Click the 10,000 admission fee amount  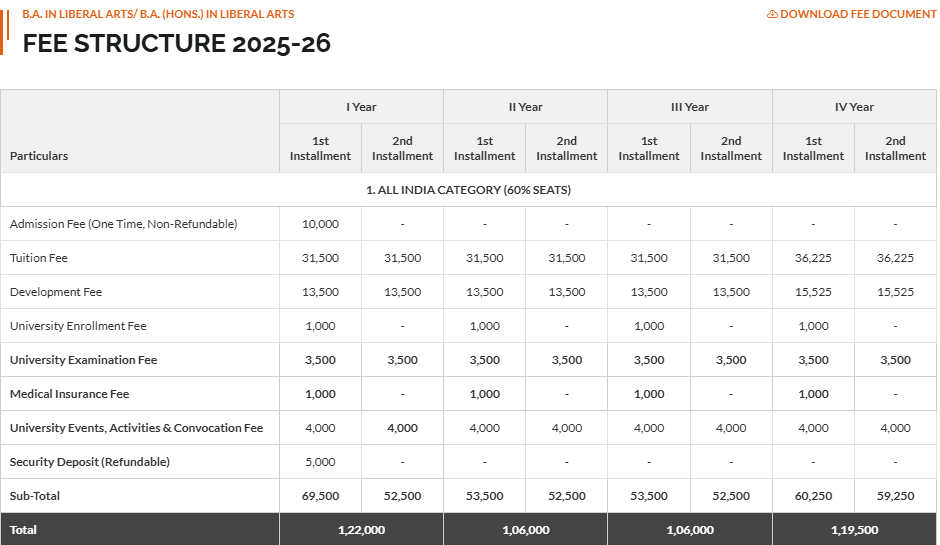tap(320, 224)
